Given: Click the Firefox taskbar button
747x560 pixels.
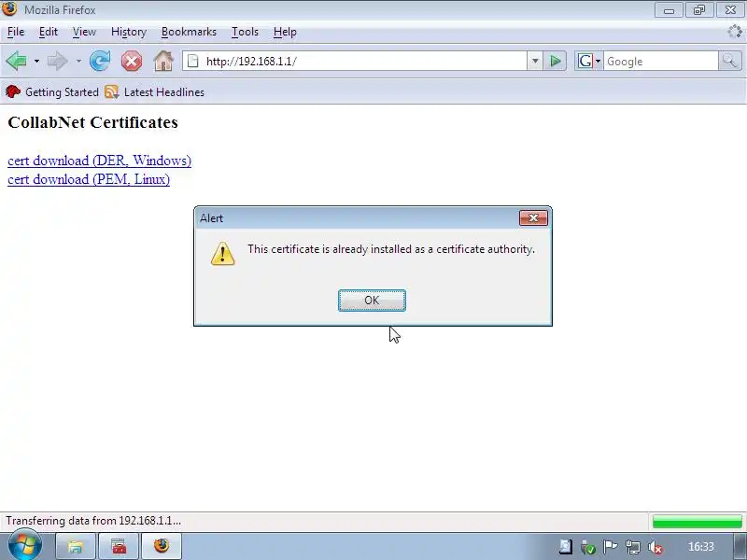Looking at the screenshot, I should click(162, 546).
